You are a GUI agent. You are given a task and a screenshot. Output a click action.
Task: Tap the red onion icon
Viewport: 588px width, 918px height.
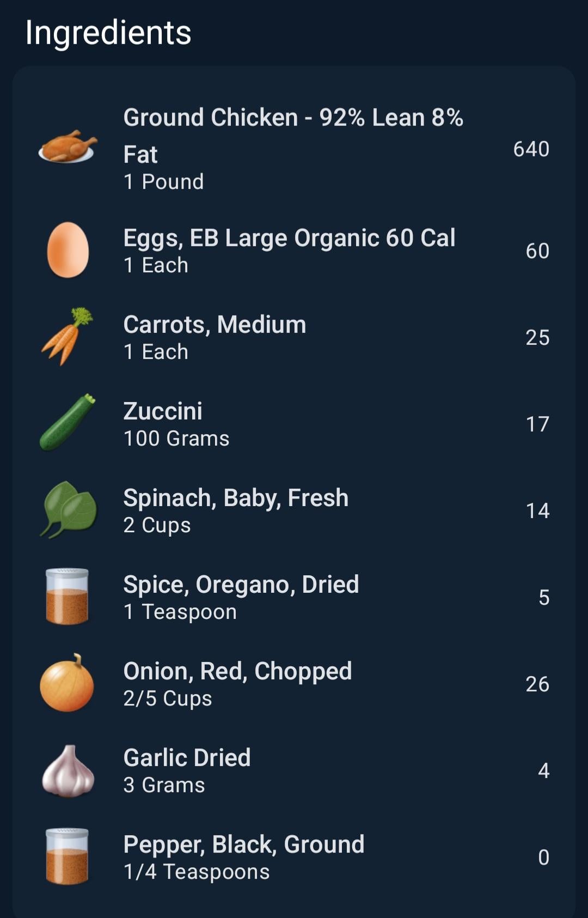click(x=68, y=683)
